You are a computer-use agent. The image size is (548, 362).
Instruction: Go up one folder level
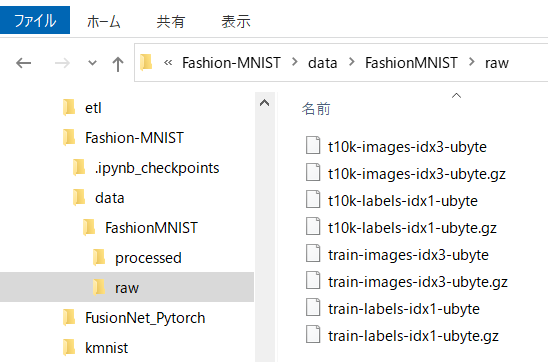(x=118, y=64)
